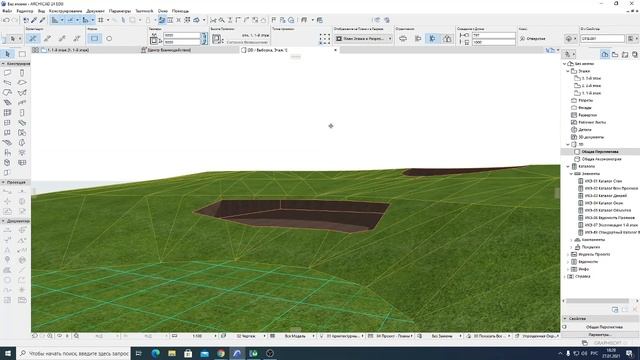Expand the Индексы Проекта node
This screenshot has width=640, height=360.
[568, 255]
